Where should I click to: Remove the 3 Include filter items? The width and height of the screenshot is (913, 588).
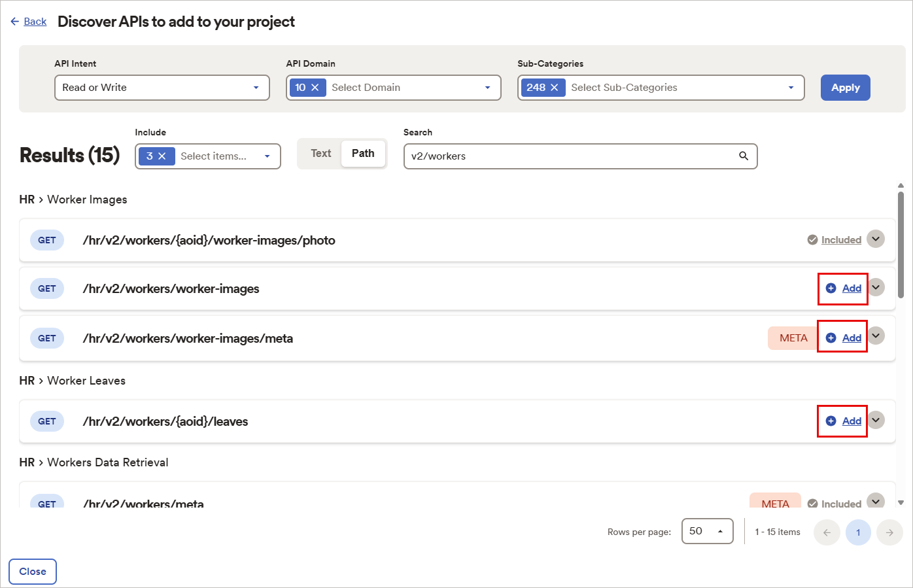coord(162,156)
